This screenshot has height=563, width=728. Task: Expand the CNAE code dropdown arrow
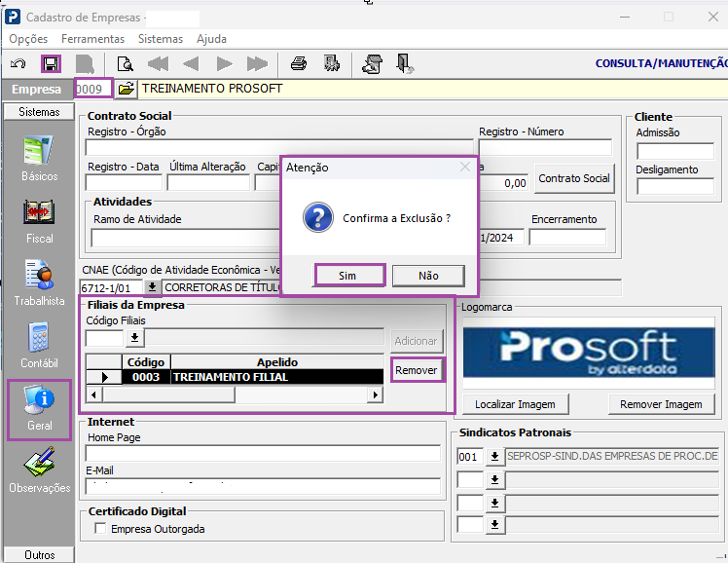pos(152,287)
